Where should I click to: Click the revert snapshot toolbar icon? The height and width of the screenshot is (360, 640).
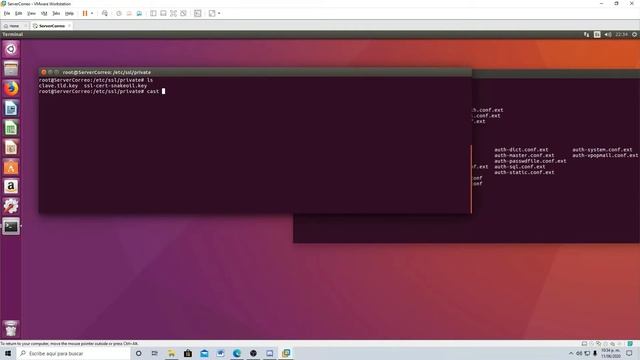coord(129,13)
